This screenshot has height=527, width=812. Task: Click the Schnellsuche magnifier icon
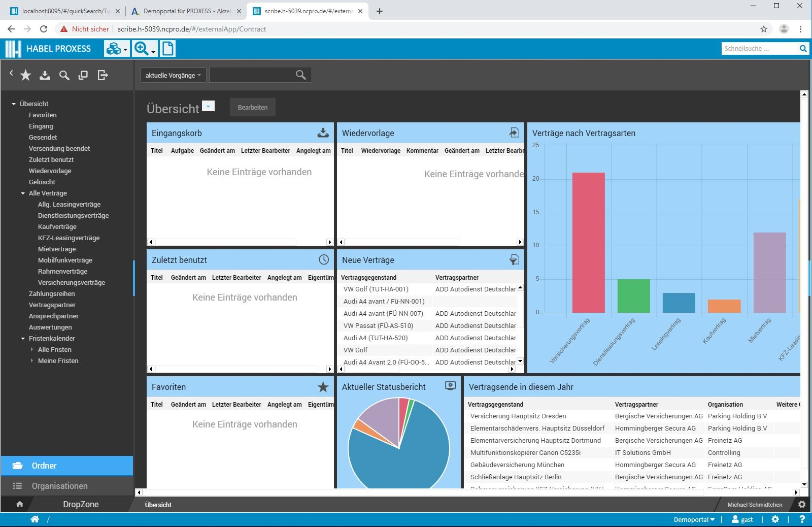click(803, 49)
